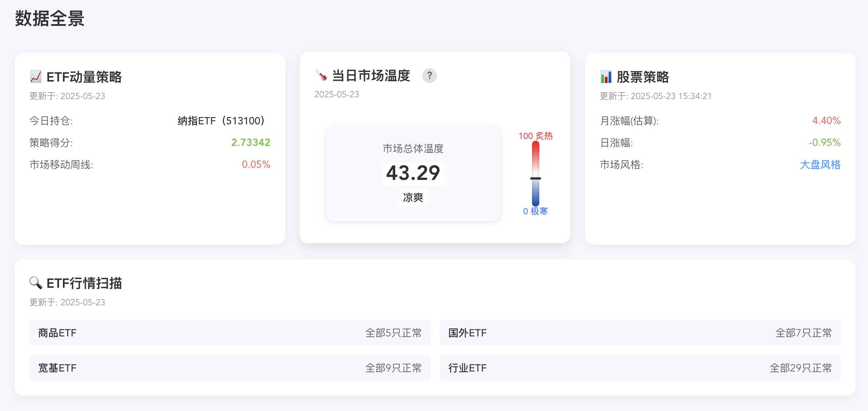The height and width of the screenshot is (411, 868).
Task: Click the ETF动量策略 card title
Action: (x=84, y=77)
